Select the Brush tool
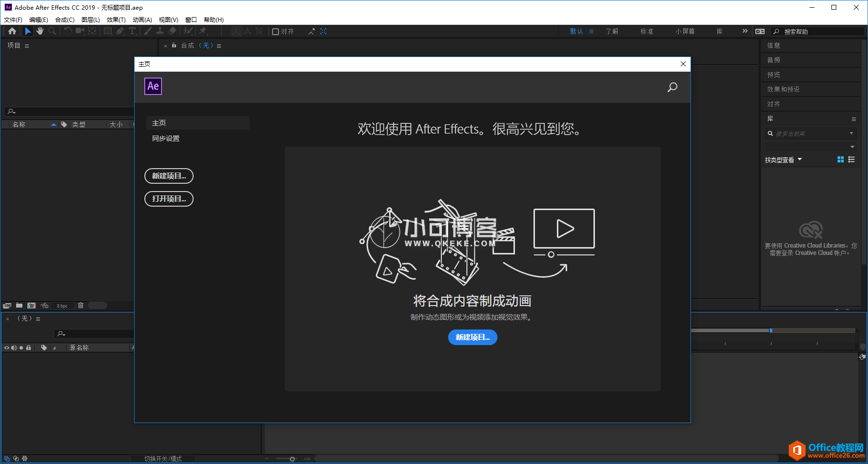868x464 pixels. pyautogui.click(x=148, y=31)
